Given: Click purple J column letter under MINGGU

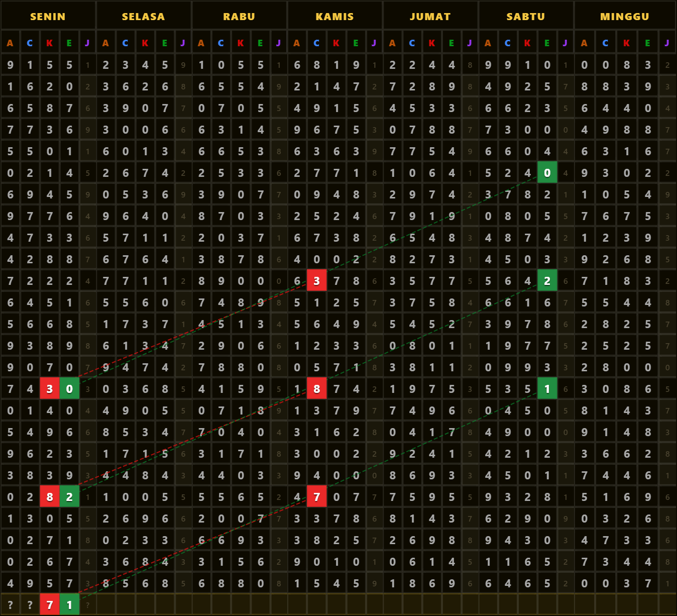Looking at the screenshot, I should [667, 43].
